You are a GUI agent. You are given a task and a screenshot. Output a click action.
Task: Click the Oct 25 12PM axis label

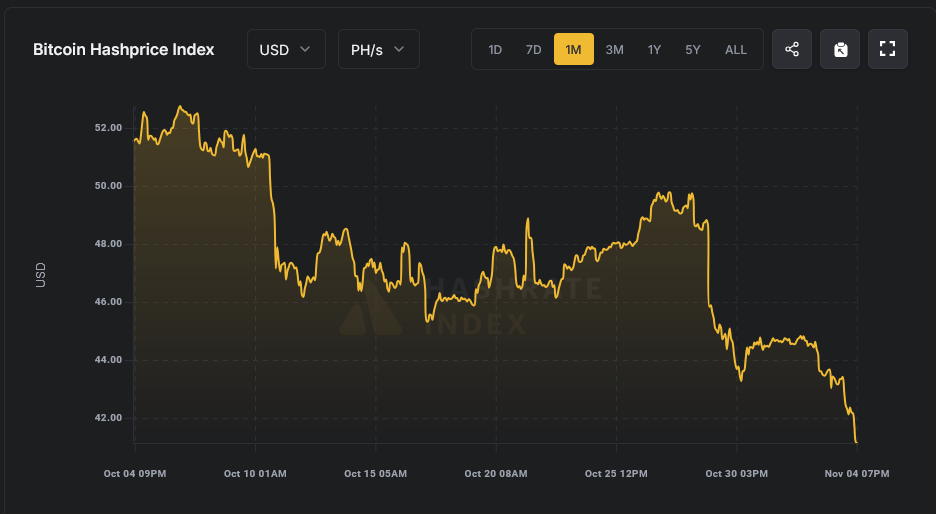[x=616, y=473]
